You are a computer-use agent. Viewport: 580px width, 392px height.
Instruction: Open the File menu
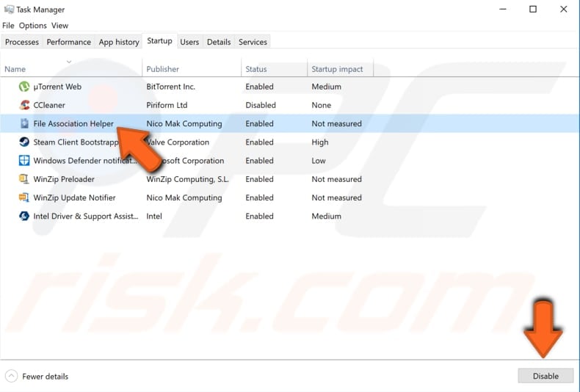8,26
